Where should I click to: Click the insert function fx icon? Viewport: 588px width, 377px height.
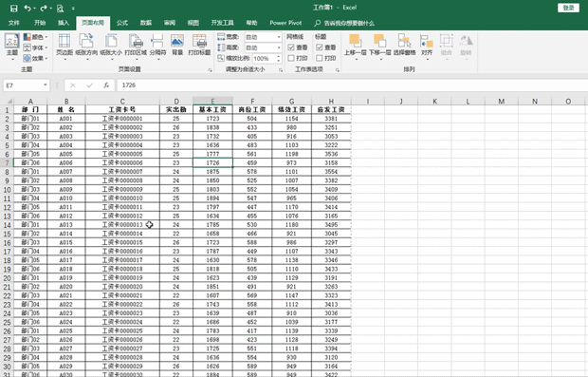click(106, 85)
